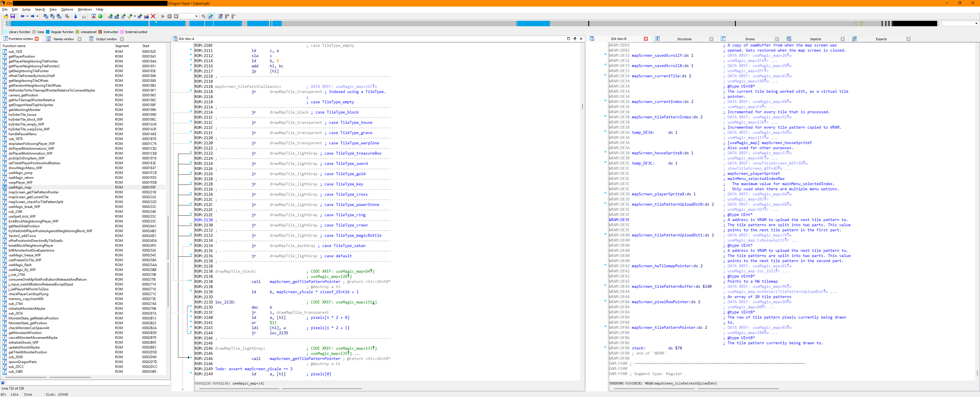Open the forward-arrow history dropdown
Screen dimensions: 980x397
click(38, 16)
